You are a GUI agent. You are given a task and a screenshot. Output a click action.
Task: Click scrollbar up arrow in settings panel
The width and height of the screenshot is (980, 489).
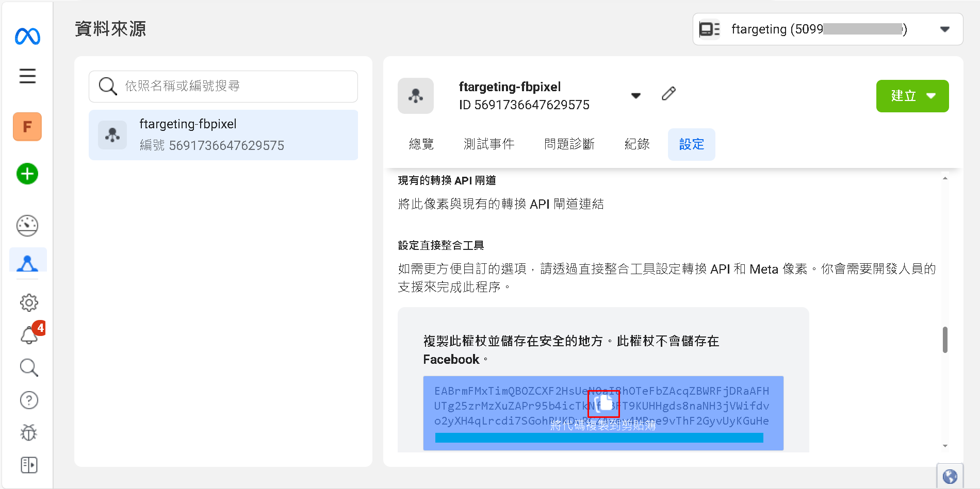pos(945,178)
